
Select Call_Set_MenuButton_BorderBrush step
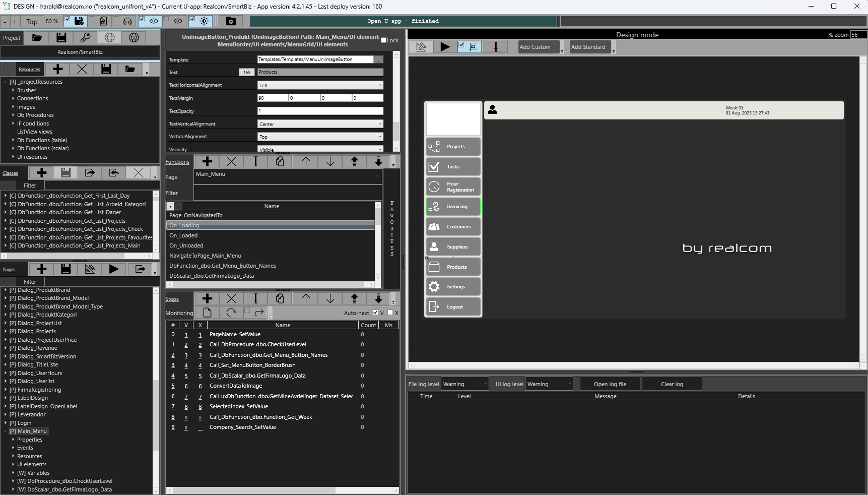[252, 365]
